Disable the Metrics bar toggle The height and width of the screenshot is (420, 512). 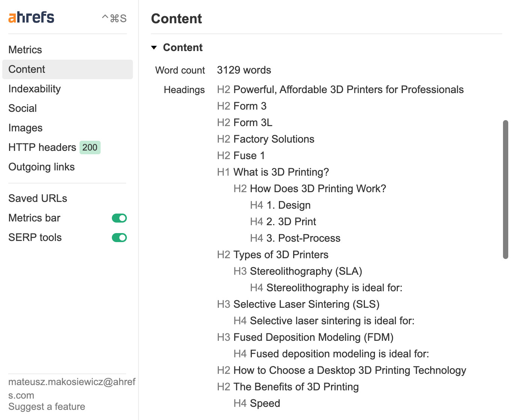point(119,218)
